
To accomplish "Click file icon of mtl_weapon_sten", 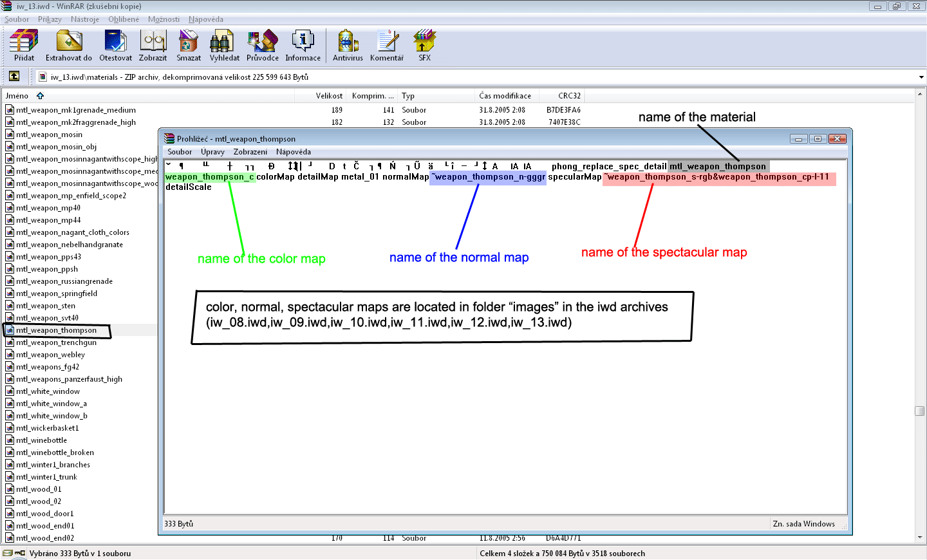I will click(10, 306).
